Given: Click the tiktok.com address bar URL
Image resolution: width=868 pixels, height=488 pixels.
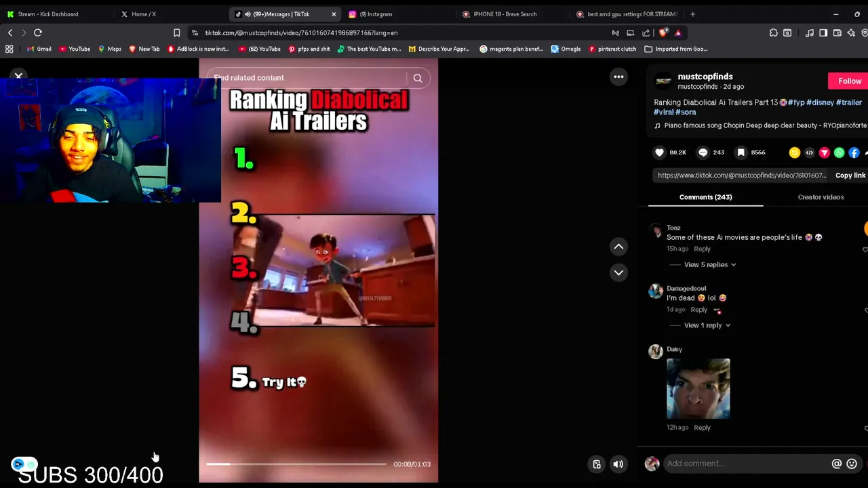Looking at the screenshot, I should (x=302, y=33).
